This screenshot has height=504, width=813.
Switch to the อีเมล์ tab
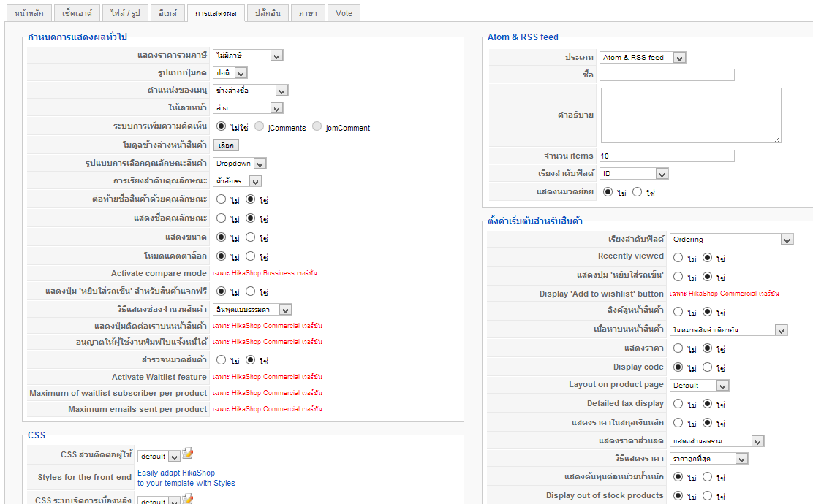167,13
